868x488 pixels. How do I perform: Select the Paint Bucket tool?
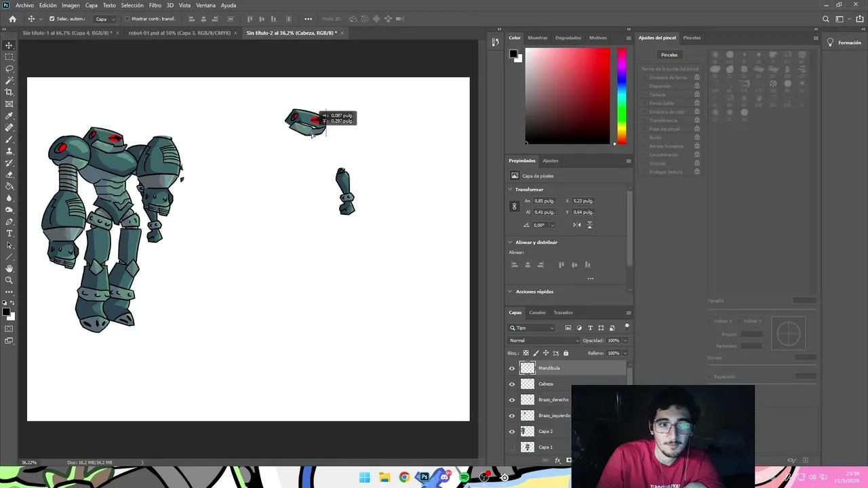(x=9, y=186)
